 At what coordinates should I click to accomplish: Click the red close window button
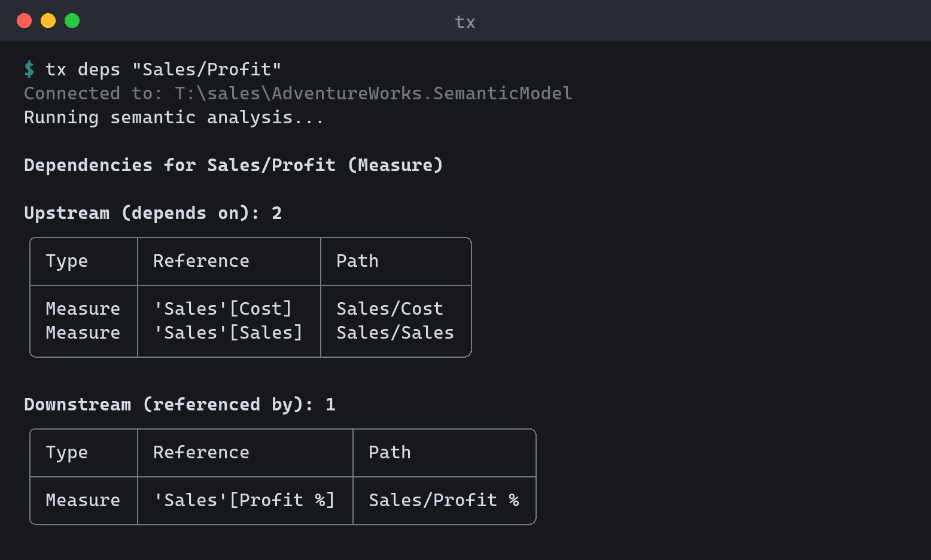point(24,21)
